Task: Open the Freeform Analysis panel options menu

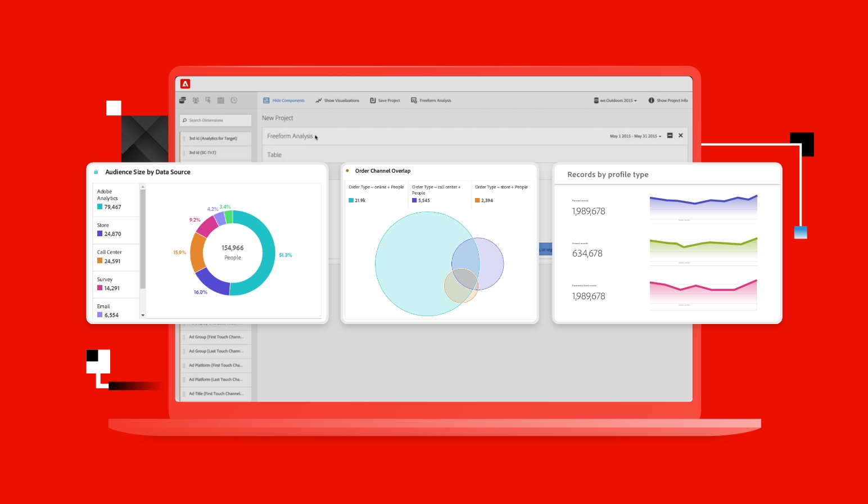Action: coord(670,136)
